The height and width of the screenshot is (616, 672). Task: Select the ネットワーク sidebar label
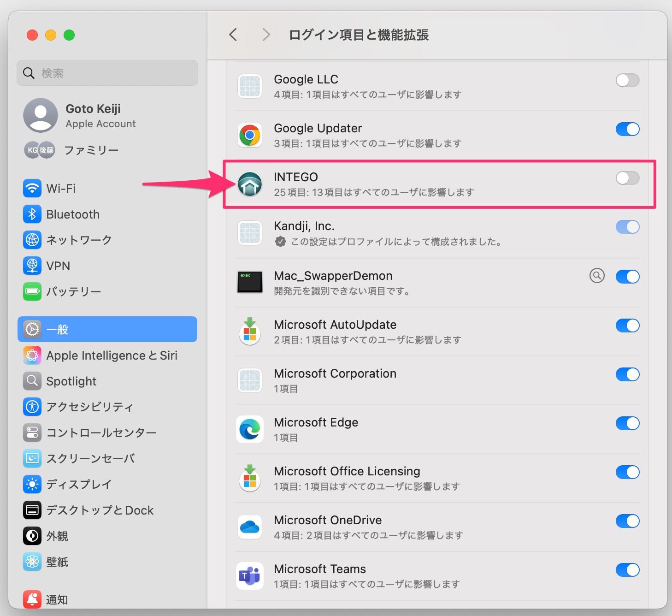(79, 240)
